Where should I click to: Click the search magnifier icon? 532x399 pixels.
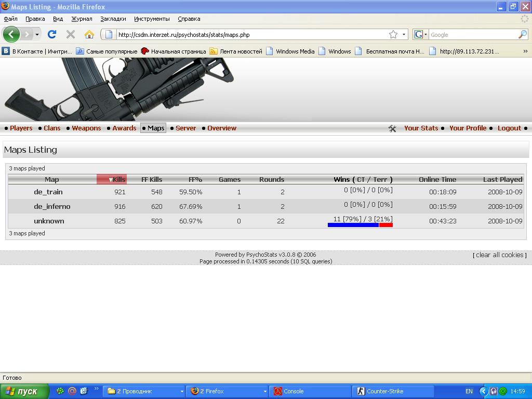click(523, 34)
